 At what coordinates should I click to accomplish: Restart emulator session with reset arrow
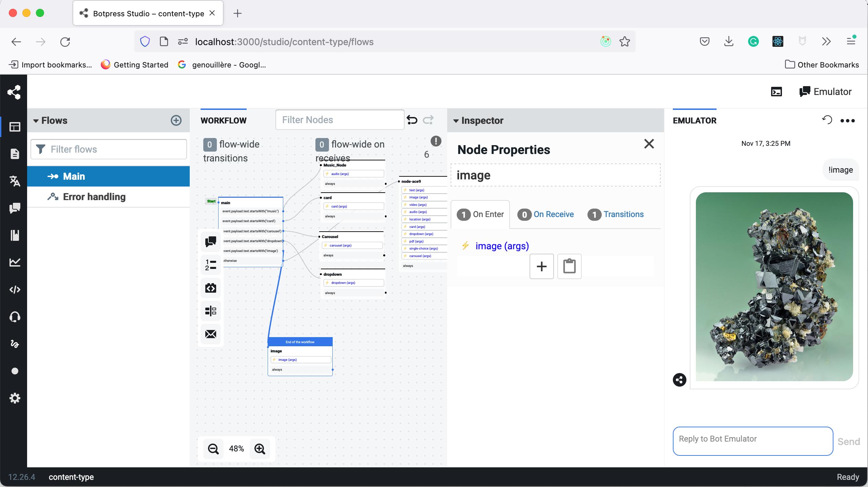827,120
